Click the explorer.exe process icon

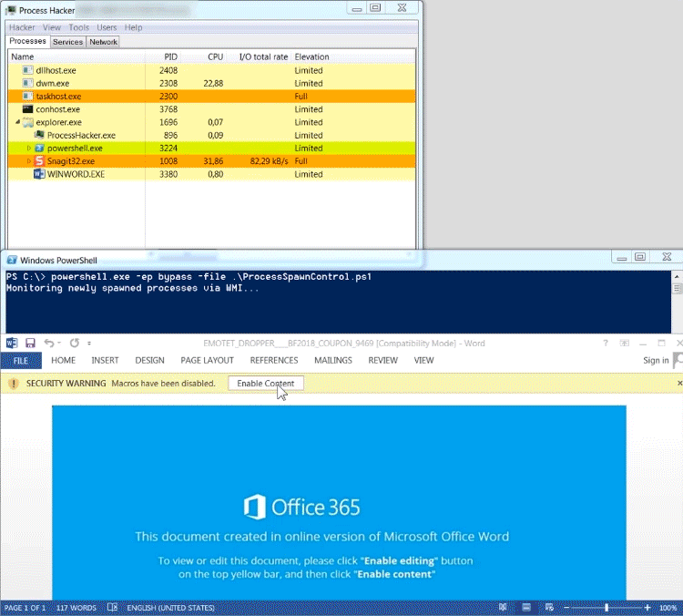tap(28, 122)
